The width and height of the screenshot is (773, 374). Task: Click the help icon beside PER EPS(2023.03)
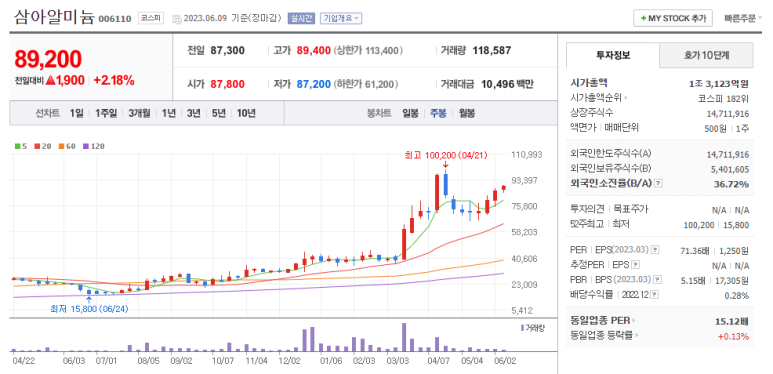pos(655,250)
